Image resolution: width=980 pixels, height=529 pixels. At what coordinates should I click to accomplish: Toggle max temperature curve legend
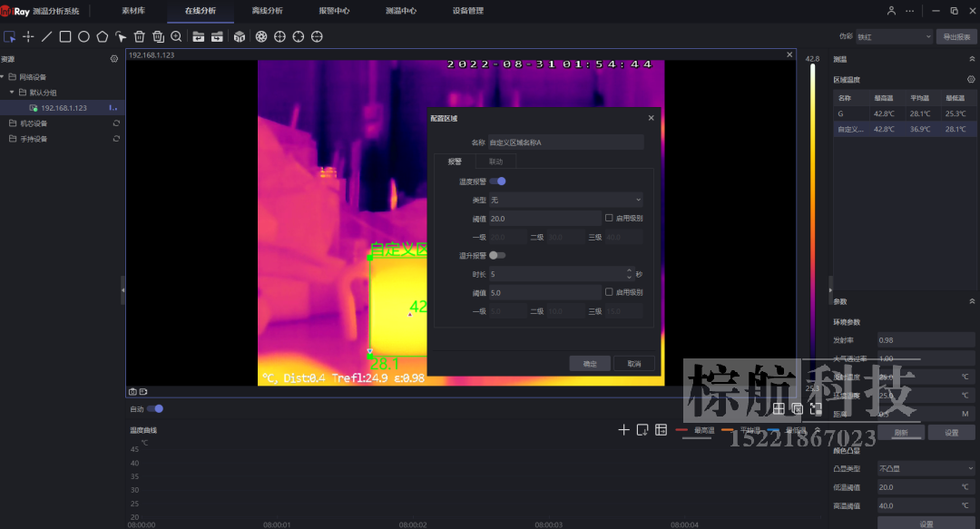[x=695, y=430]
